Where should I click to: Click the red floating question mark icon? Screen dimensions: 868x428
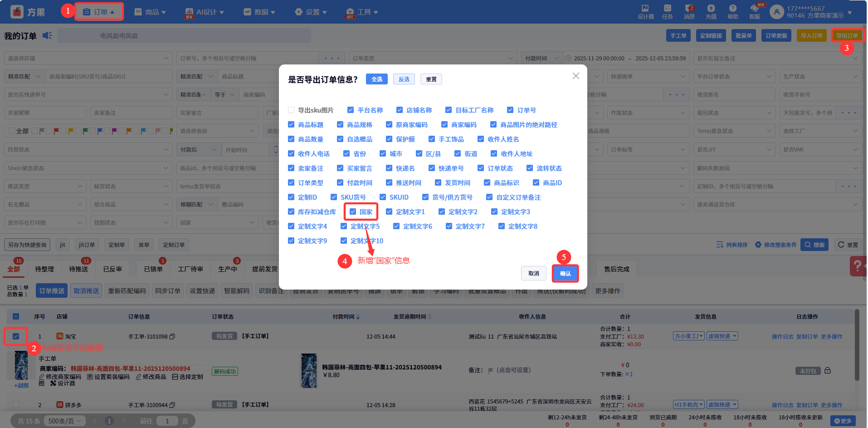point(858,266)
